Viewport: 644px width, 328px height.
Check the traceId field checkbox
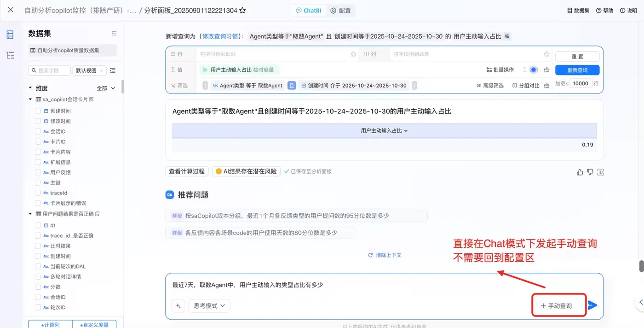tap(38, 193)
